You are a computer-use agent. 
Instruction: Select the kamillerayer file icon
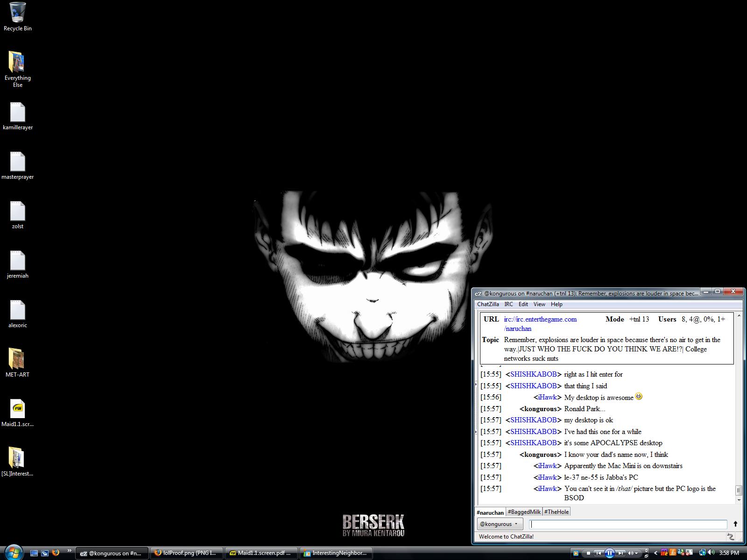(x=18, y=116)
